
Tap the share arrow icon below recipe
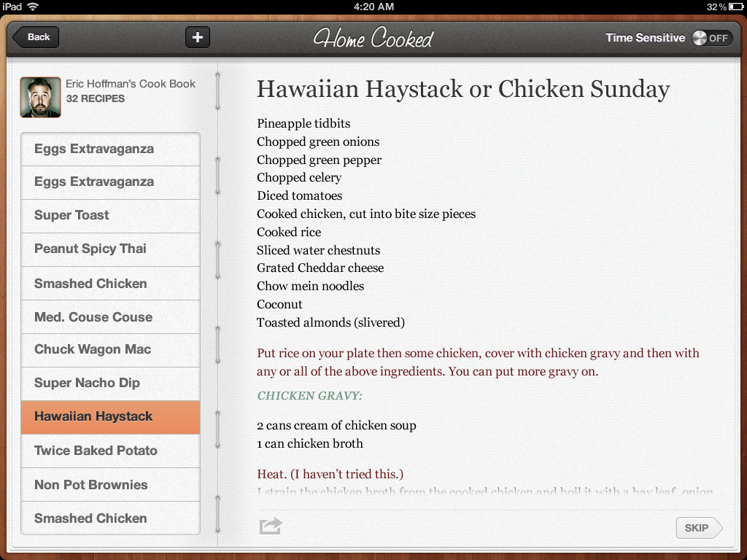(x=271, y=526)
